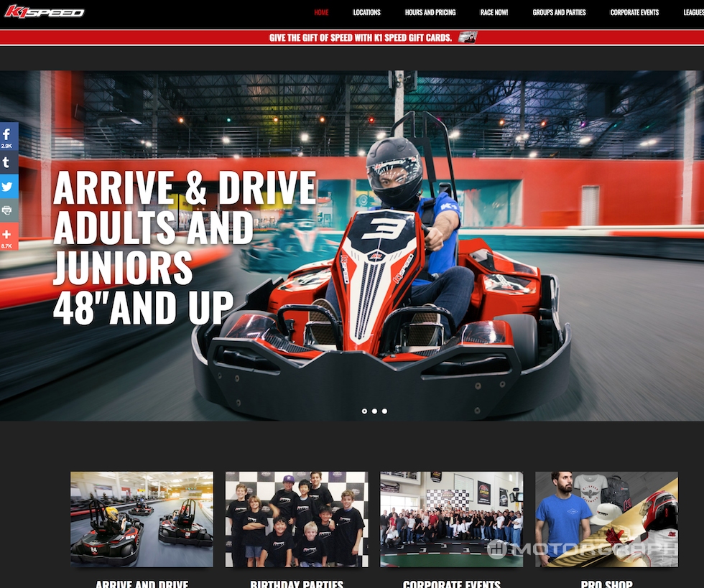704x588 pixels.
Task: Open the Locations menu
Action: click(x=366, y=12)
